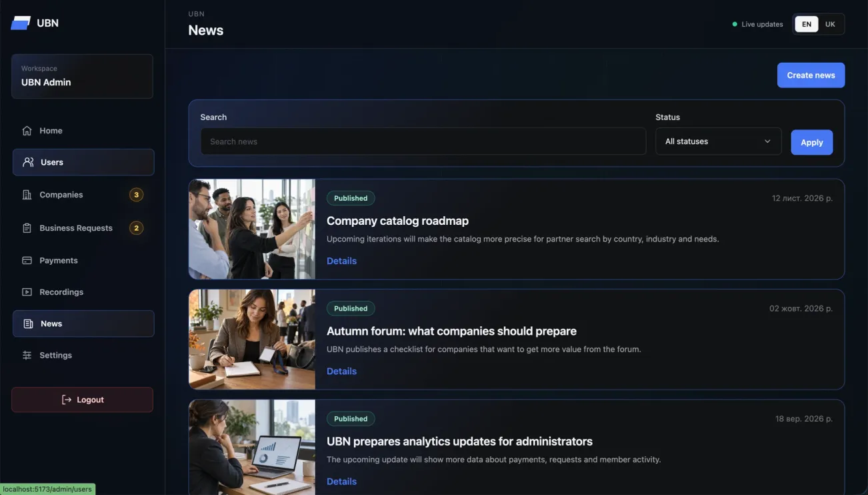Click the Business Requests badge showing 2
This screenshot has height=495, width=868.
(x=136, y=228)
